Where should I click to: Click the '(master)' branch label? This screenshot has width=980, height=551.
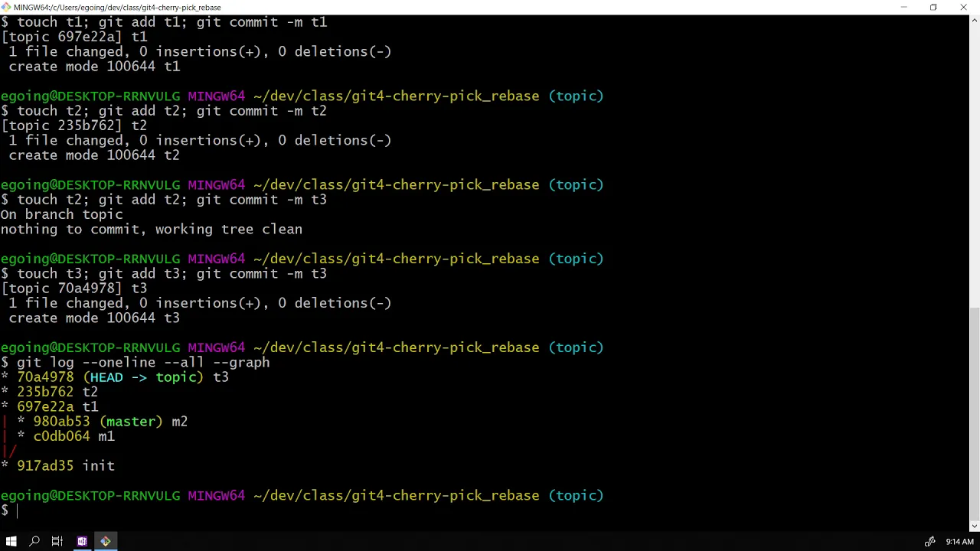(131, 422)
